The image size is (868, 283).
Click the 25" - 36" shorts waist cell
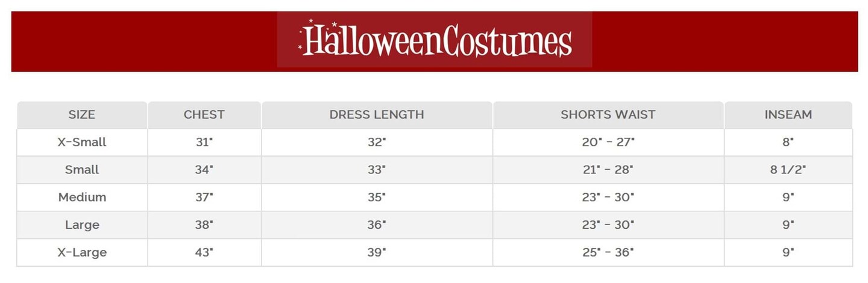pos(608,252)
